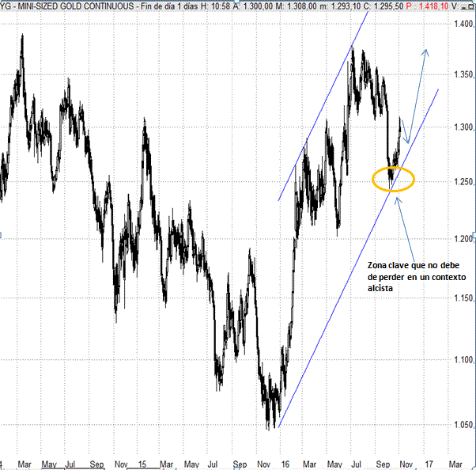Screen dimensions: 476x470
Task: Click the Mar label right after 16
Action: (x=310, y=464)
